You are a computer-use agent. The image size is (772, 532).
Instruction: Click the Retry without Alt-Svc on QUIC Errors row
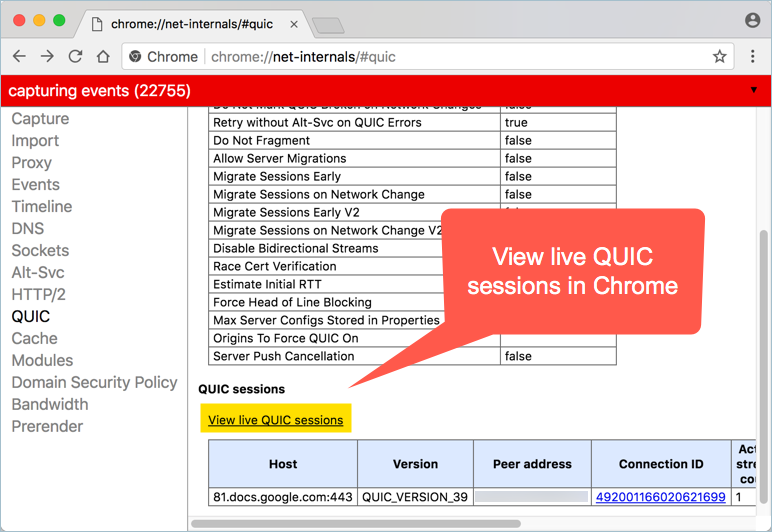[x=413, y=123]
